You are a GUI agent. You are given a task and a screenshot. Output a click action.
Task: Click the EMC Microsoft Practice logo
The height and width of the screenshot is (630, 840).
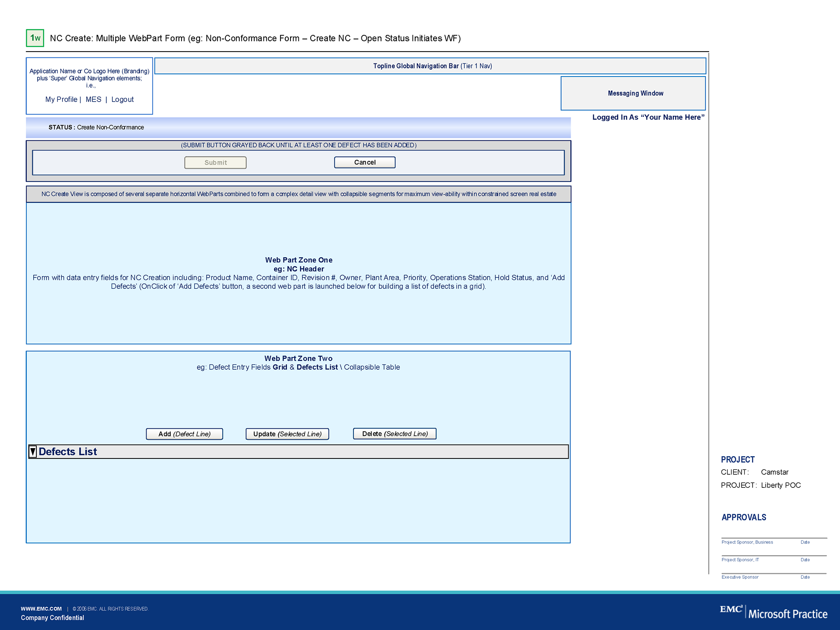[773, 612]
